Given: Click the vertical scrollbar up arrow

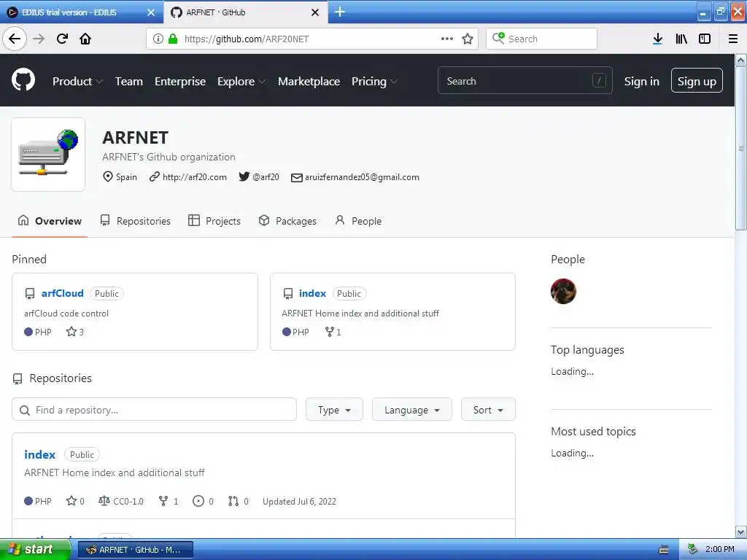Looking at the screenshot, I should tap(741, 61).
